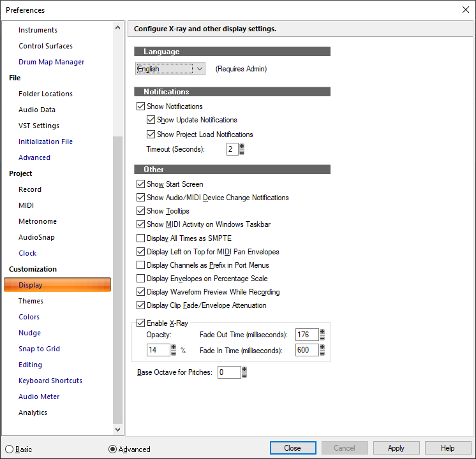Disable the Enable X-Ray checkbox
Viewport: 476px width, 459px height.
coord(140,323)
